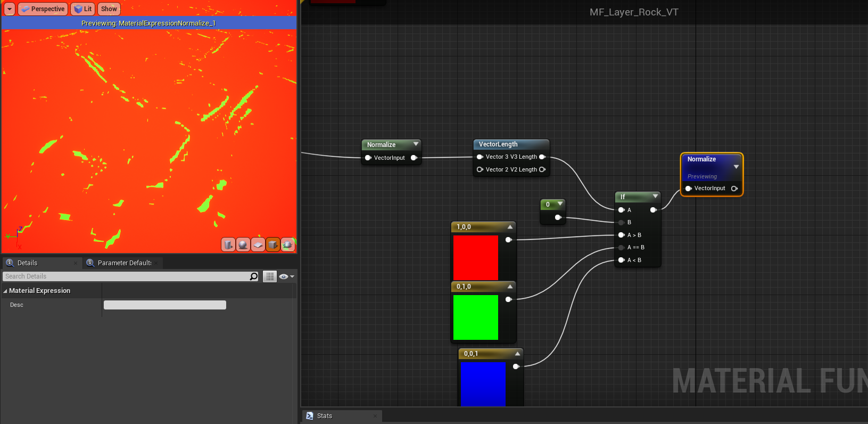Open property matrix grid view button

(270, 276)
